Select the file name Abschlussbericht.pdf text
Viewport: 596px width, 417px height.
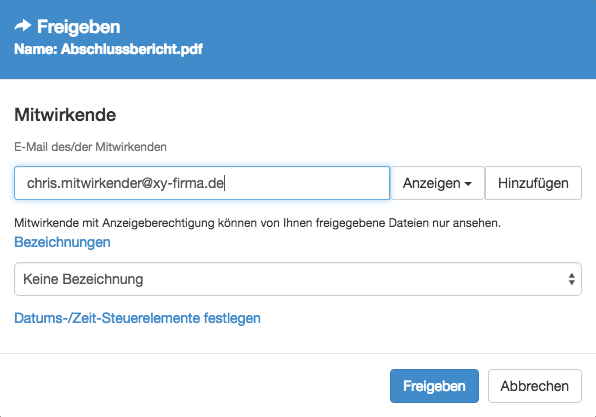[x=132, y=49]
